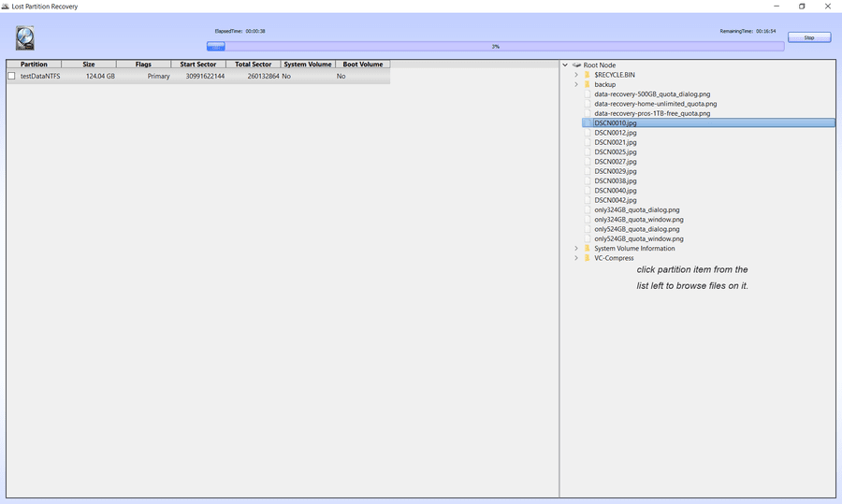Click file icon of DSCN0012.jpg
Screen dimensions: 842x504
point(588,133)
